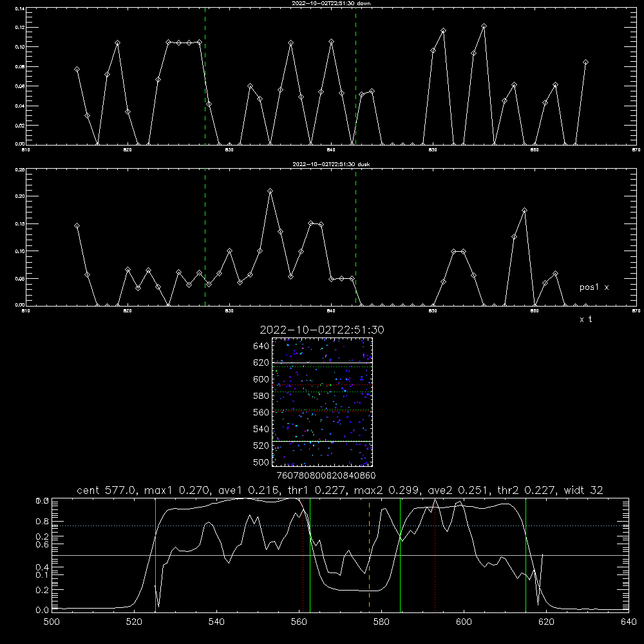Click the '580' label on bottom plot x-axis
This screenshot has height=644, width=644.
click(381, 621)
